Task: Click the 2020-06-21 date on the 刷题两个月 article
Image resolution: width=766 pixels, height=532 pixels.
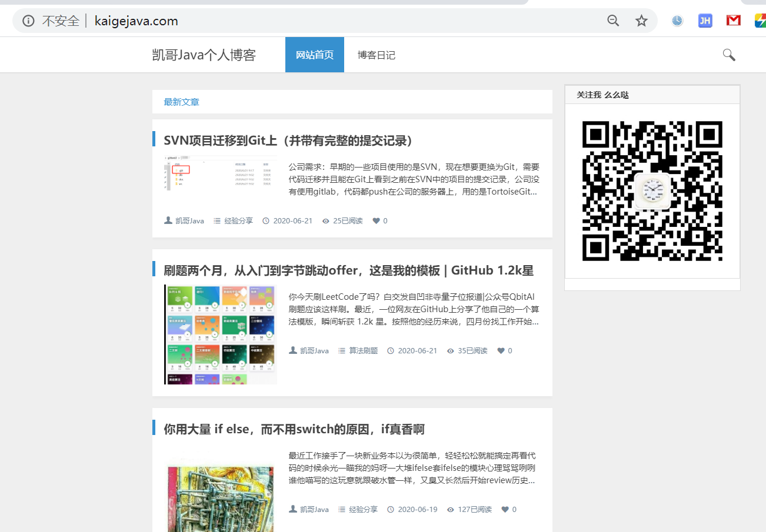Action: pos(418,351)
